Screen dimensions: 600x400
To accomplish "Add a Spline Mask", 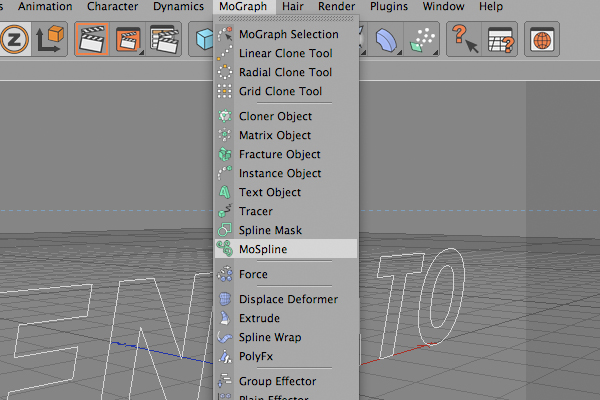I will (286, 230).
